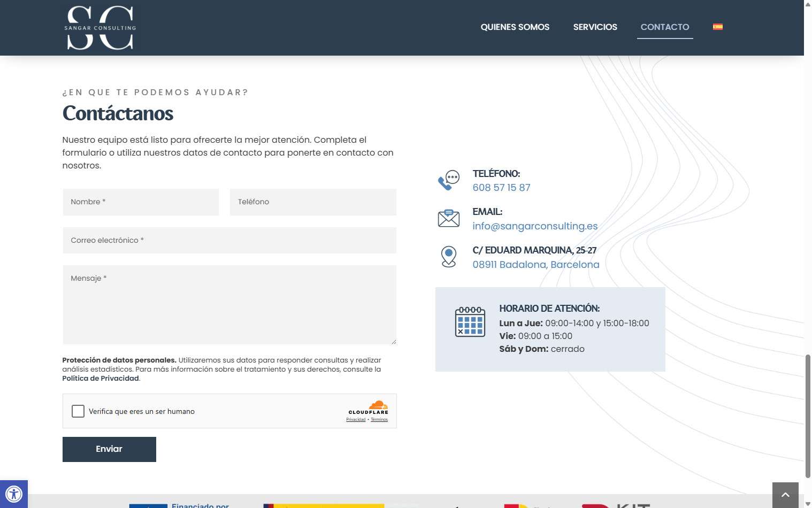Call the phone number 608 57 15 87
This screenshot has width=812, height=508.
pos(501,188)
